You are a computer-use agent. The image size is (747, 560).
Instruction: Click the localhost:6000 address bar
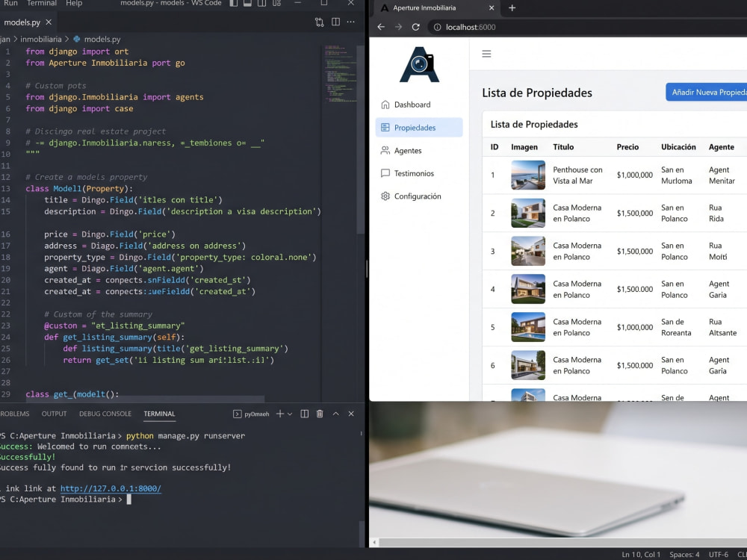pyautogui.click(x=587, y=27)
